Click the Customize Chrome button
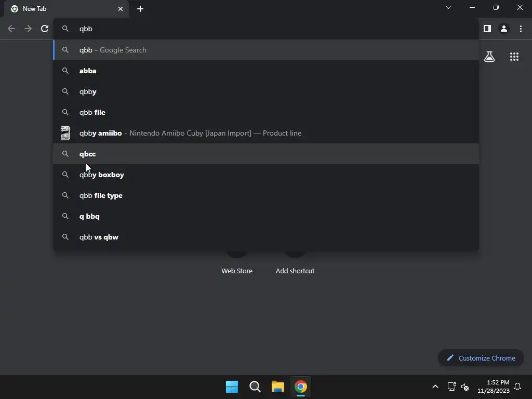The image size is (532, 399). pyautogui.click(x=481, y=358)
